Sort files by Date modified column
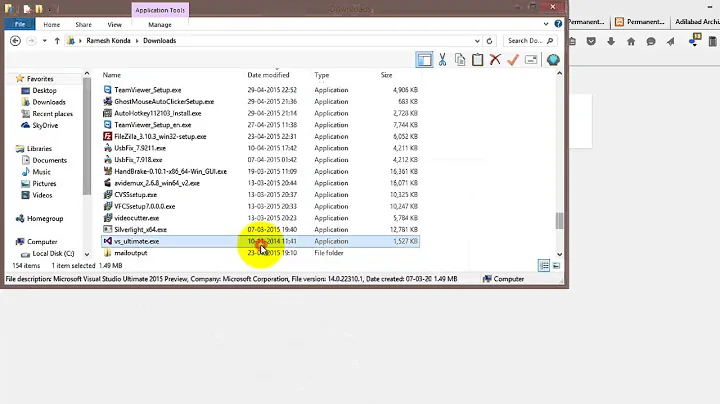The image size is (720, 404). point(268,75)
